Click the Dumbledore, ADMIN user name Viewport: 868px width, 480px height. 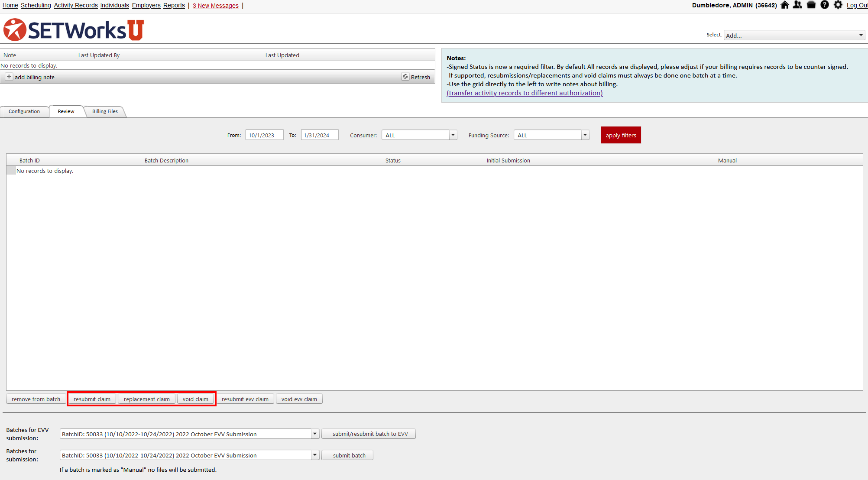click(734, 5)
